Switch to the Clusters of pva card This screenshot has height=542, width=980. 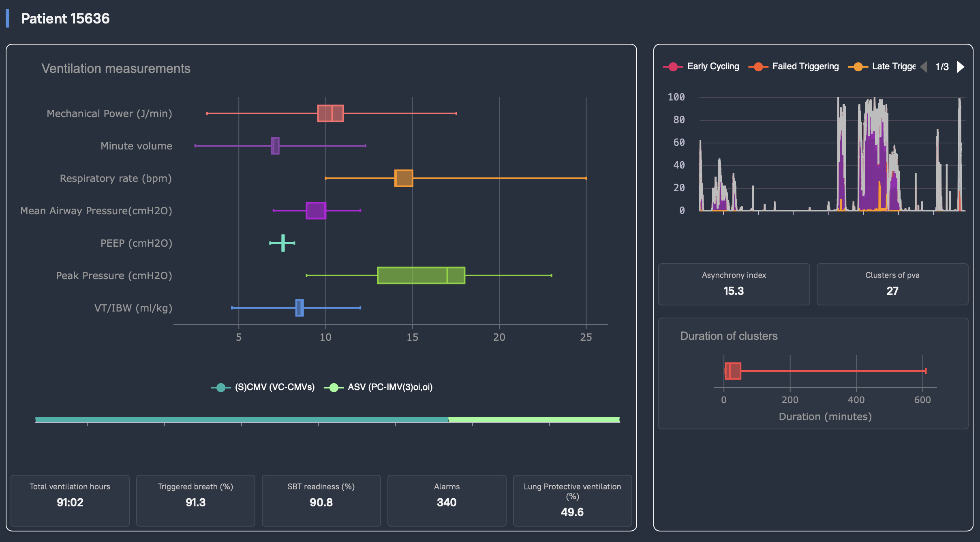[x=892, y=284]
